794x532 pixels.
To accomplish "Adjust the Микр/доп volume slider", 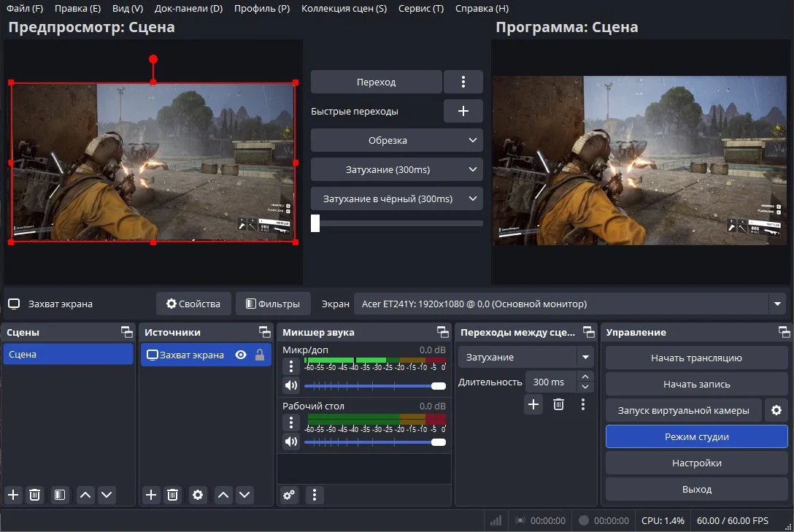I will click(x=374, y=386).
